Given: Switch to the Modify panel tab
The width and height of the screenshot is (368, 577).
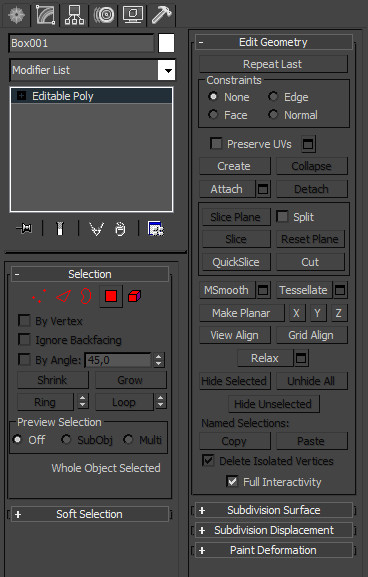Looking at the screenshot, I should pyautogui.click(x=45, y=15).
